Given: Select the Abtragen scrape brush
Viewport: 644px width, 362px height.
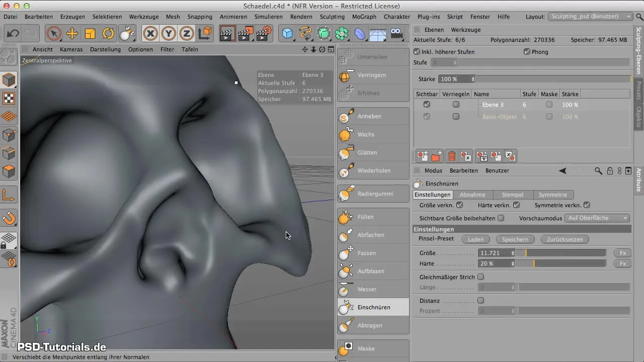Looking at the screenshot, I should click(x=373, y=325).
